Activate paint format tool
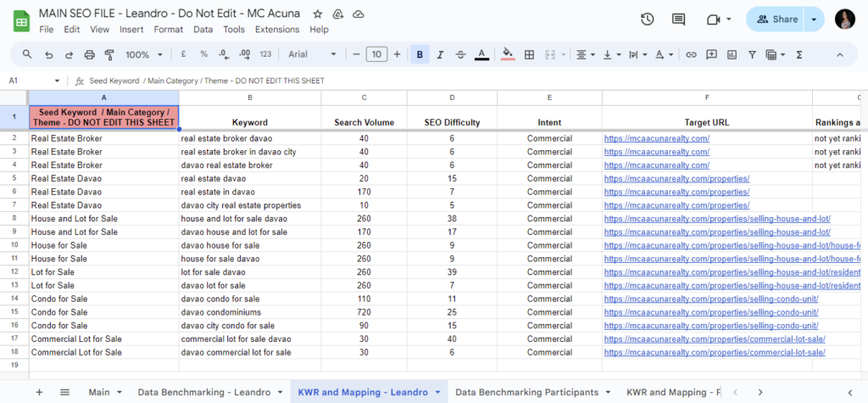Image resolution: width=868 pixels, height=403 pixels. tap(109, 54)
